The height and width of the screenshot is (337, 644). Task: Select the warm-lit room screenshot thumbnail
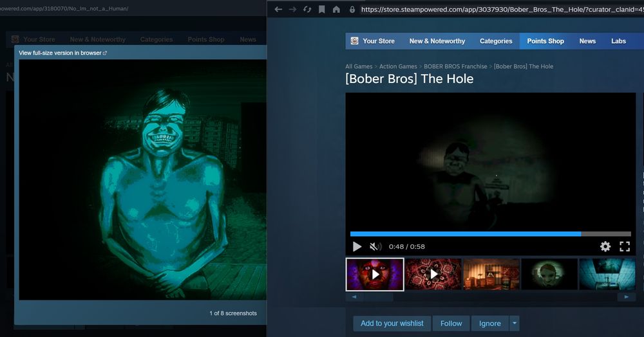(x=491, y=274)
